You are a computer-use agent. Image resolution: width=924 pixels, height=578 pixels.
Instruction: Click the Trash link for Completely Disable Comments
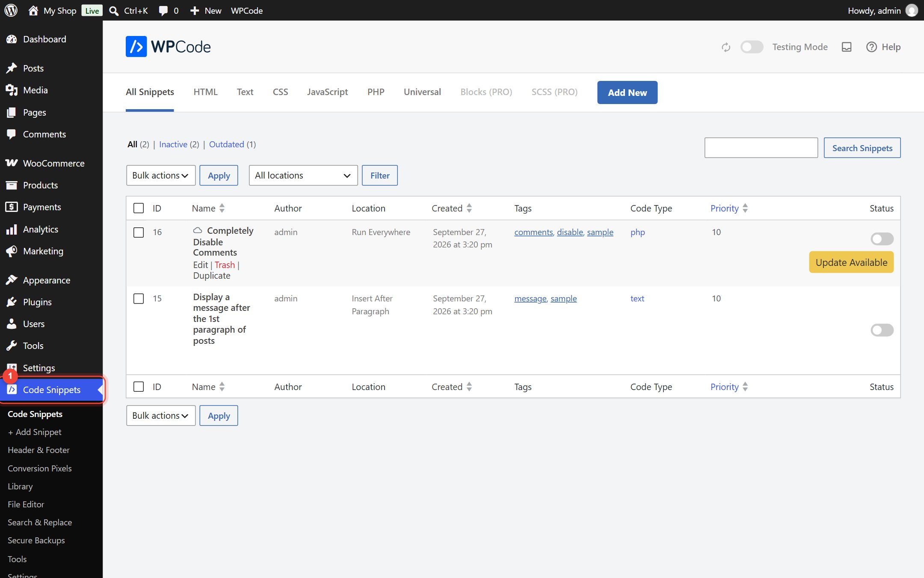(x=225, y=265)
